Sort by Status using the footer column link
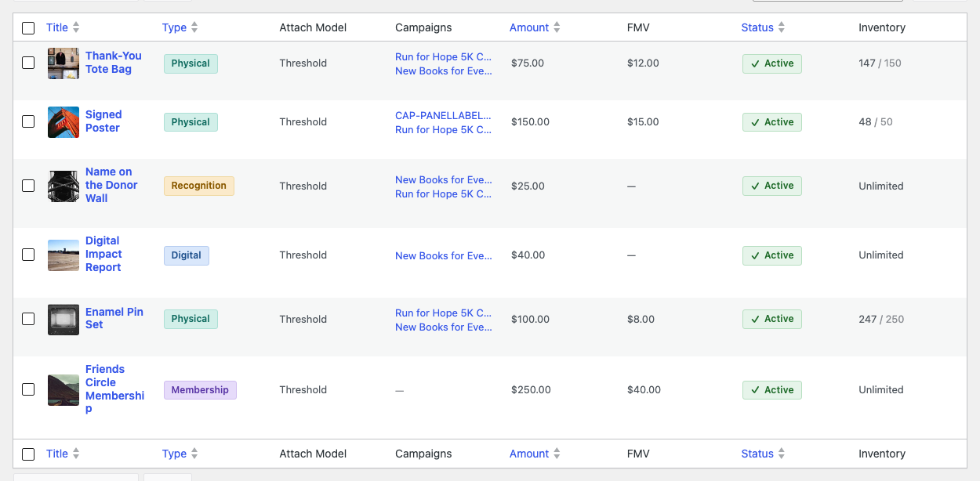Screen dimensions: 980x481 (x=757, y=454)
